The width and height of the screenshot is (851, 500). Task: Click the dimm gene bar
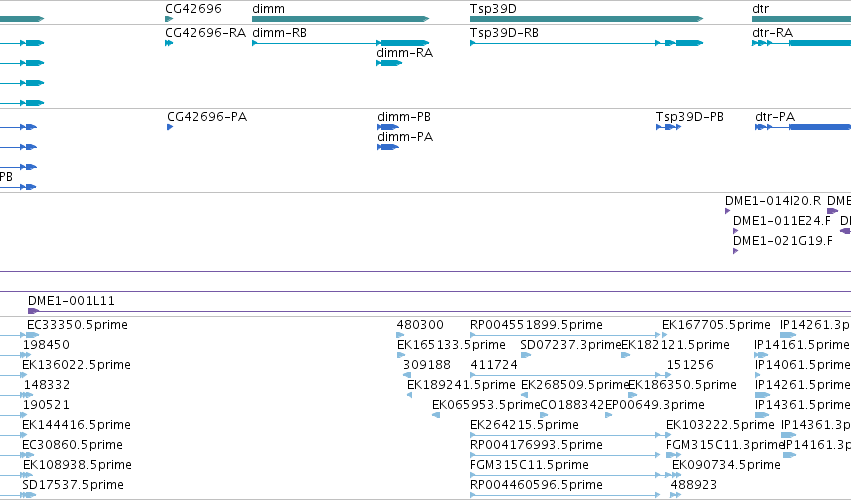point(340,19)
